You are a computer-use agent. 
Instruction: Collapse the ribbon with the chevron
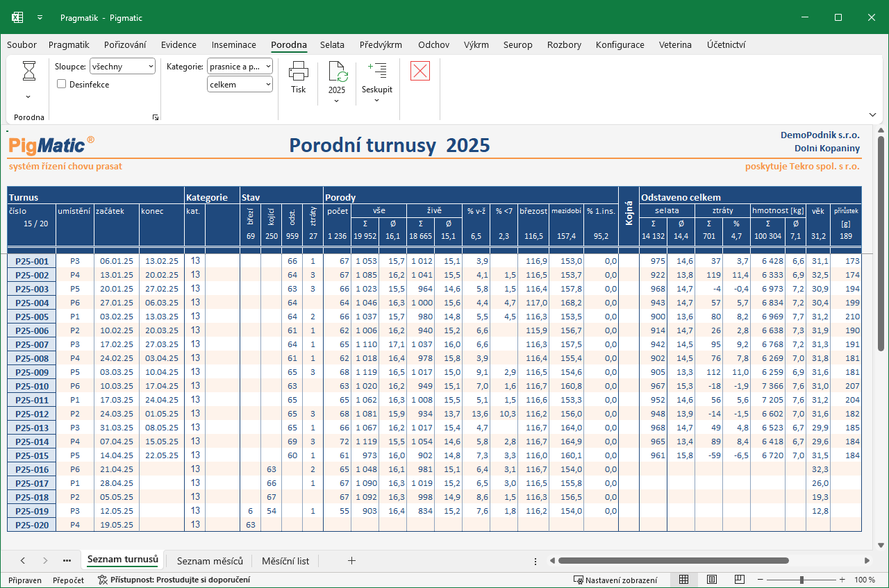click(x=872, y=115)
